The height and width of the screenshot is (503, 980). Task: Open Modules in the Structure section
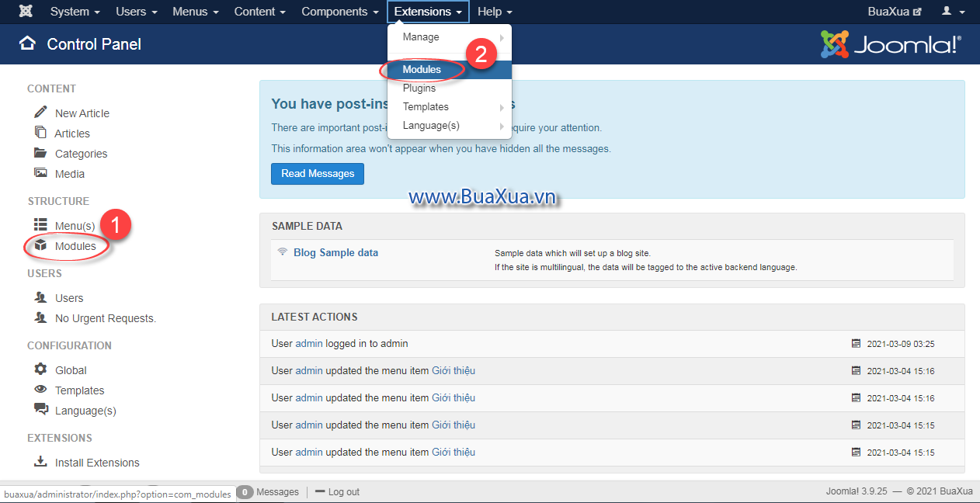point(75,246)
